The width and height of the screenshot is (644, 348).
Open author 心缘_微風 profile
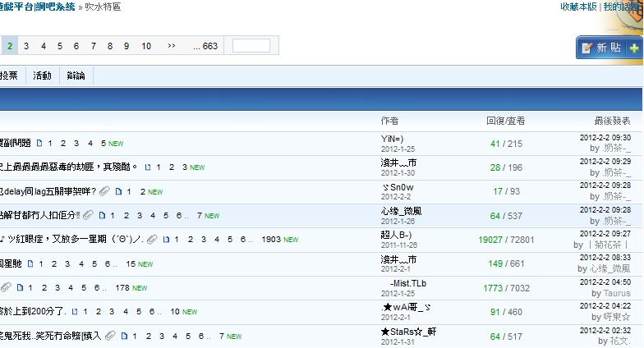(401, 212)
